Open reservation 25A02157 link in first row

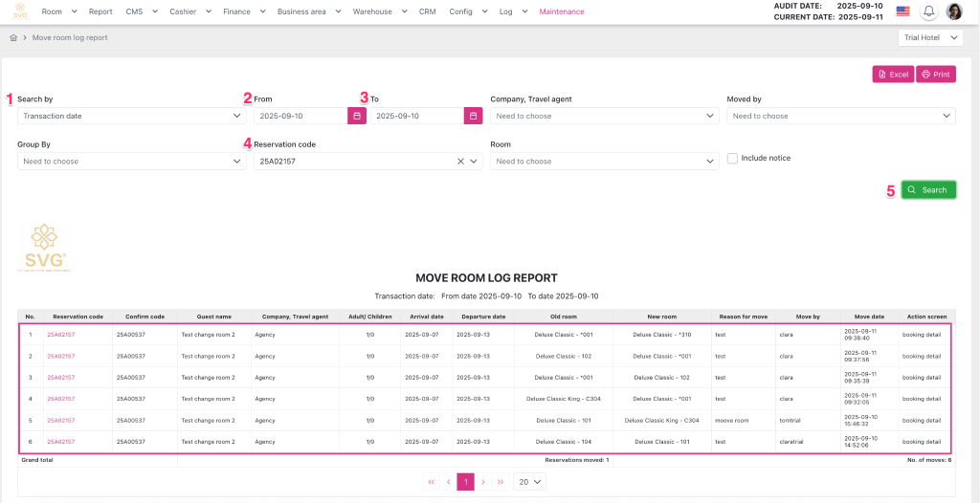coord(61,335)
